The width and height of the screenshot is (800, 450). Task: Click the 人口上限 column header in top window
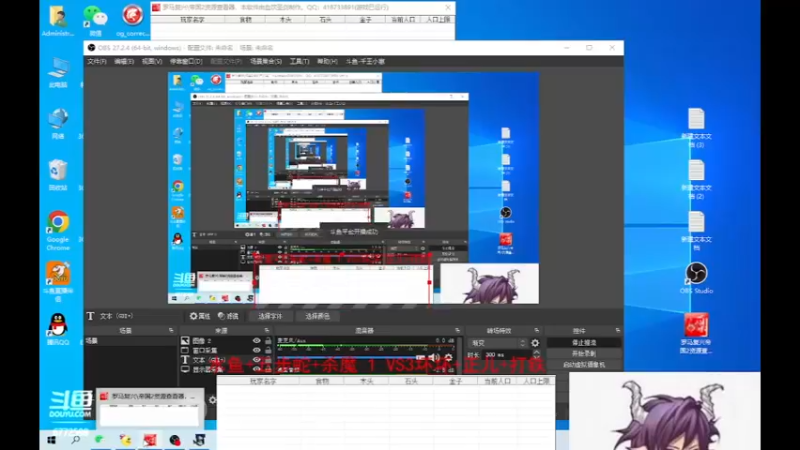[438, 19]
